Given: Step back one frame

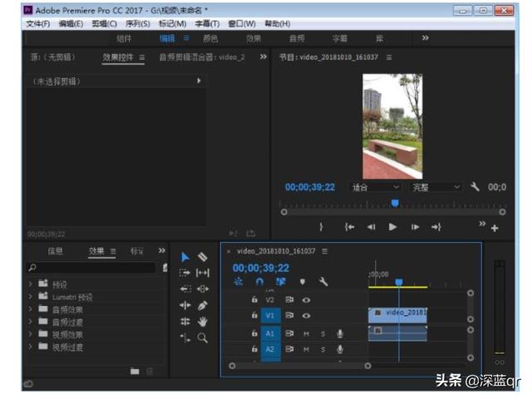Looking at the screenshot, I should (372, 227).
